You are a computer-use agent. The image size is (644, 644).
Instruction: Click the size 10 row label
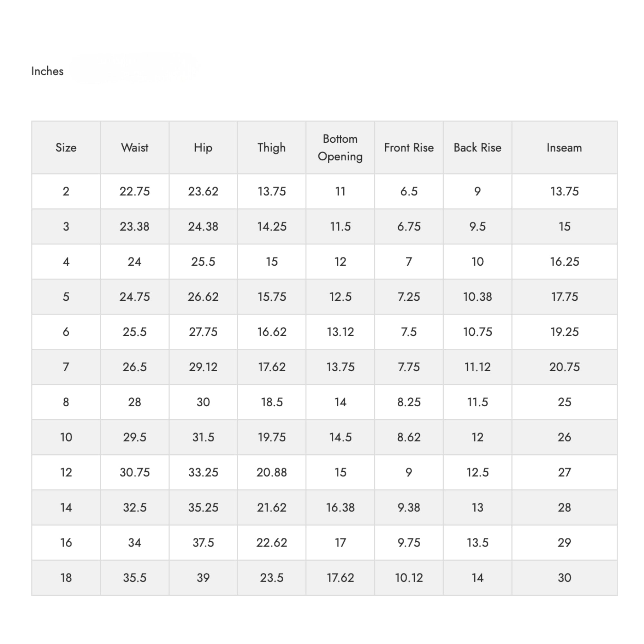pyautogui.click(x=66, y=437)
